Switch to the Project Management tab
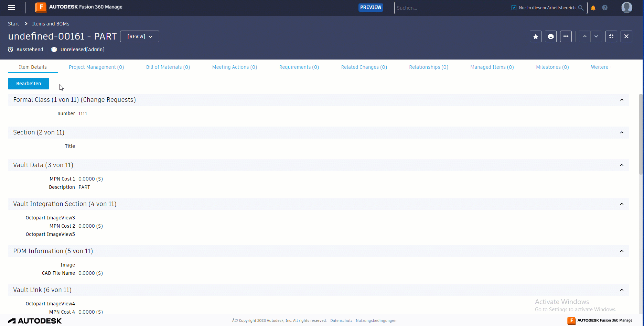 [x=96, y=67]
